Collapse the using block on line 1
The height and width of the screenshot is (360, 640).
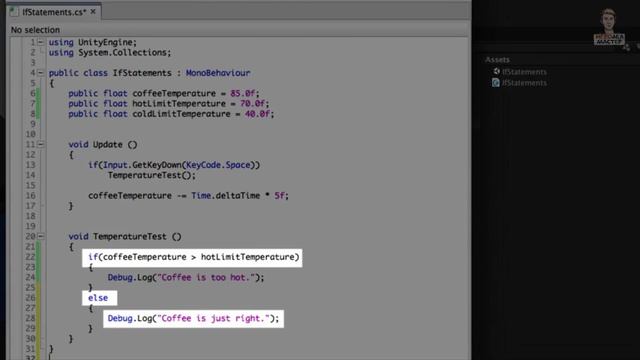[x=40, y=42]
